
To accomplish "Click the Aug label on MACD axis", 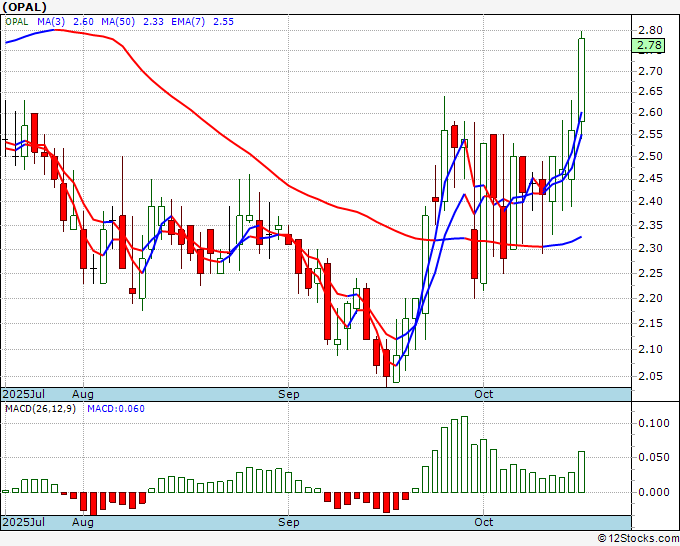I will [83, 522].
